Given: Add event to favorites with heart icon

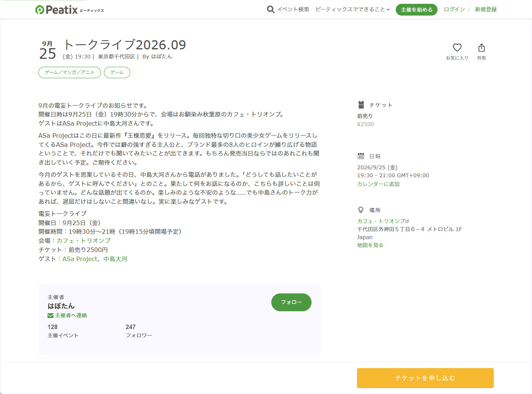Looking at the screenshot, I should (x=457, y=47).
